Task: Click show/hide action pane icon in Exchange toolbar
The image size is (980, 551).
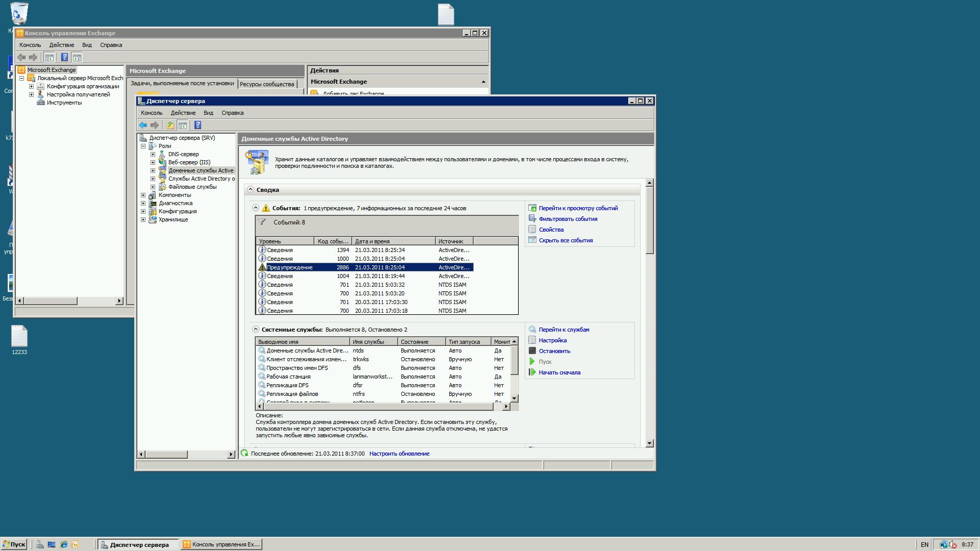Action: [x=77, y=57]
